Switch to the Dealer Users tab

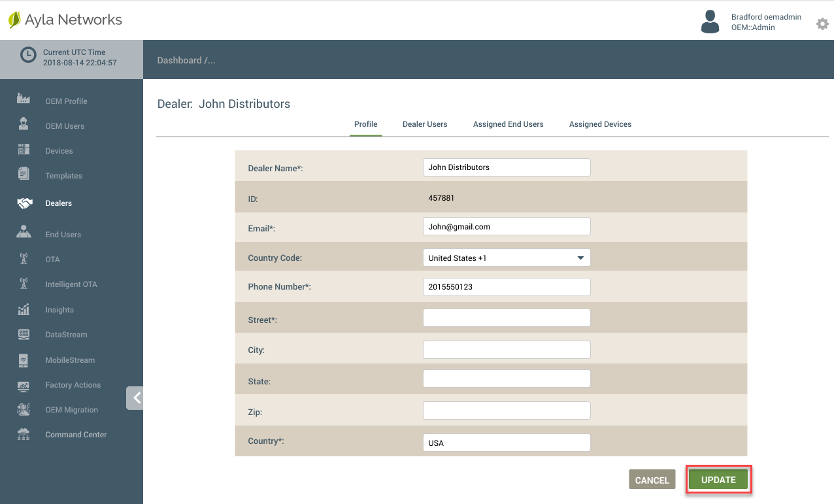425,124
